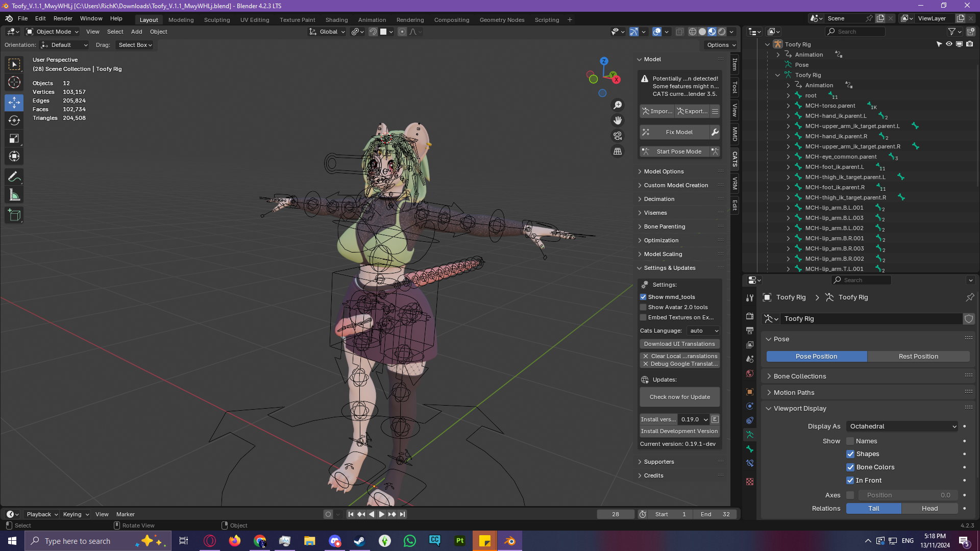
Task: Click the pan view hand icon
Action: (x=618, y=120)
